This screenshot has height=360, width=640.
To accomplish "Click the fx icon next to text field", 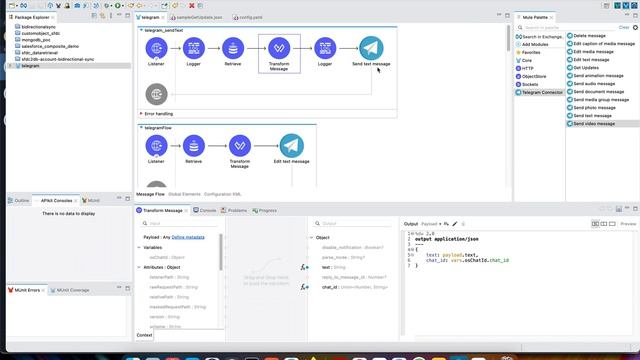I will 304,267.
